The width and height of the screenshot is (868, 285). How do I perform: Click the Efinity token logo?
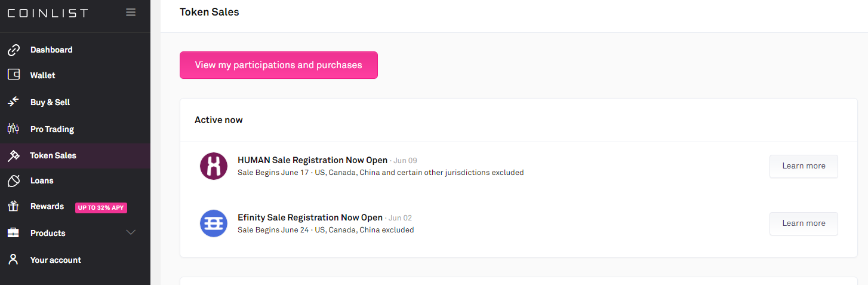214,223
